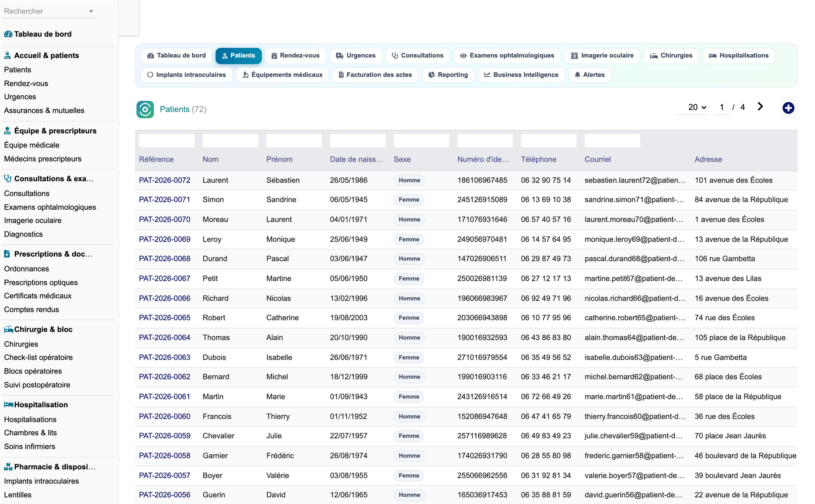Viewport: 815px width, 504px height.
Task: Click the stethoscope icon beside Consultations & exa…
Action: point(8,178)
